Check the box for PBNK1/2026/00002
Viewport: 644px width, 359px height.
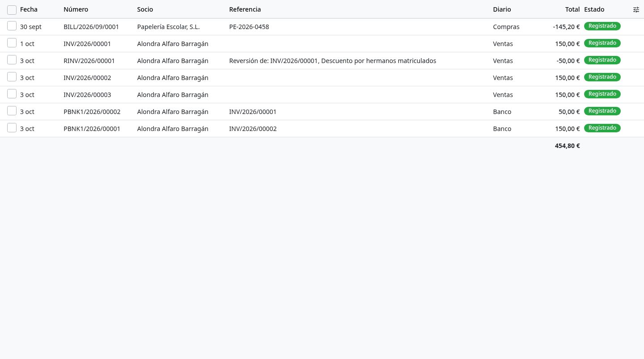click(x=12, y=111)
